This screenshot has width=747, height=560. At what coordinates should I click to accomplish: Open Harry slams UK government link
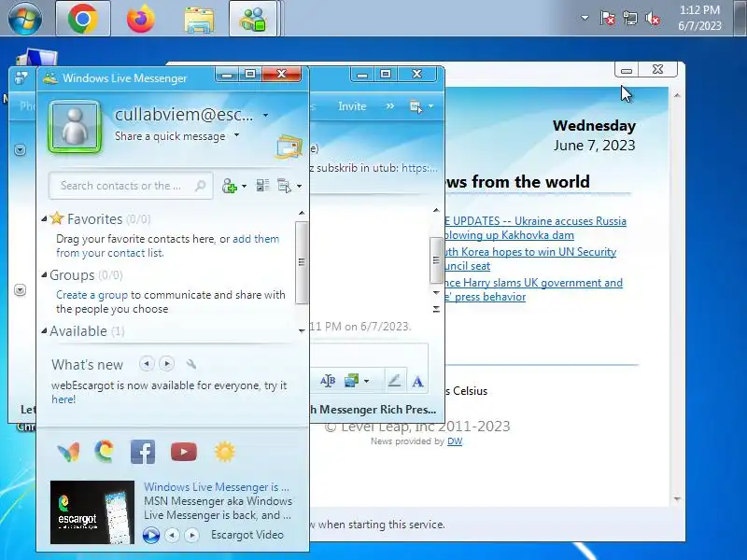[x=533, y=289]
